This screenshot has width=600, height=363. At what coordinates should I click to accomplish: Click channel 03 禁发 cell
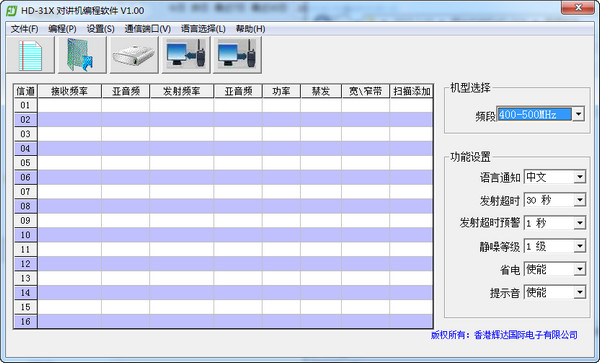(x=321, y=134)
